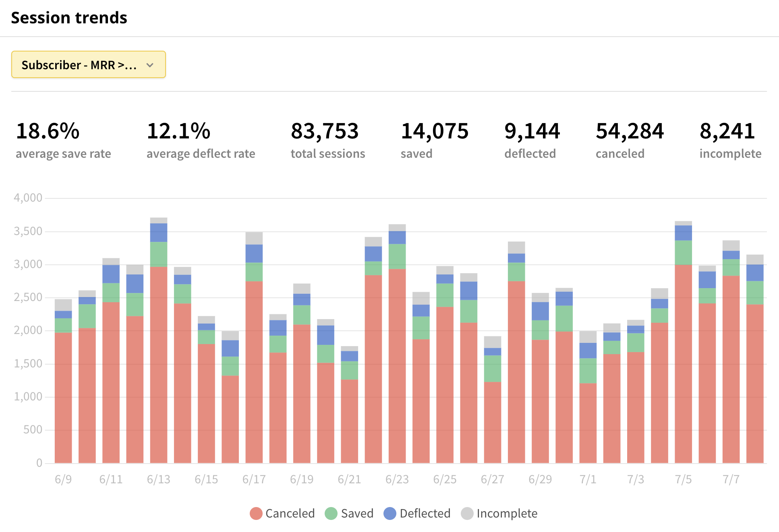This screenshot has width=779, height=532.
Task: Click the 54,284 canceled metric
Action: click(x=630, y=132)
